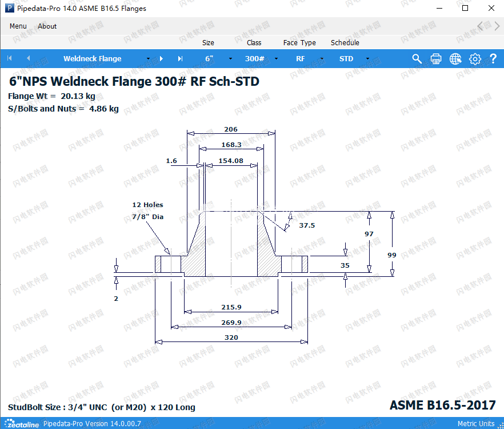This screenshot has width=504, height=429.
Task: Click the Pipedata-Pro app icon in title bar
Action: click(10, 8)
